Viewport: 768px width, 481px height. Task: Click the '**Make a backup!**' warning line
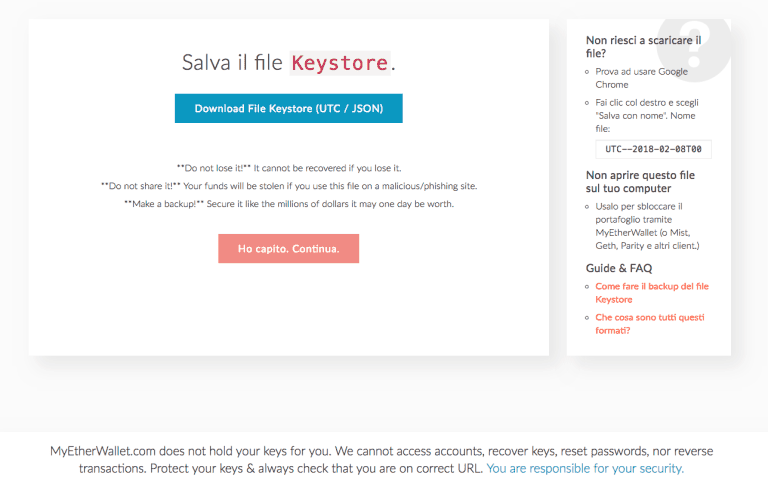(x=289, y=204)
